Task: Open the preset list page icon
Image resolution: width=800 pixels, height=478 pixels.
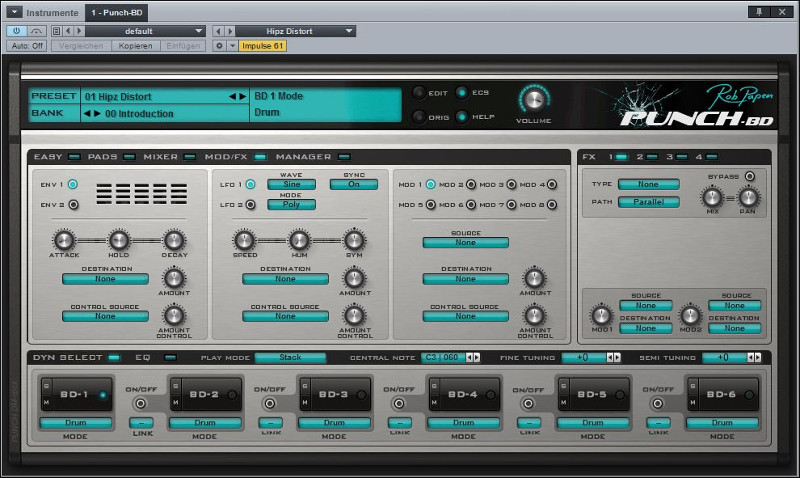Action: click(x=57, y=31)
